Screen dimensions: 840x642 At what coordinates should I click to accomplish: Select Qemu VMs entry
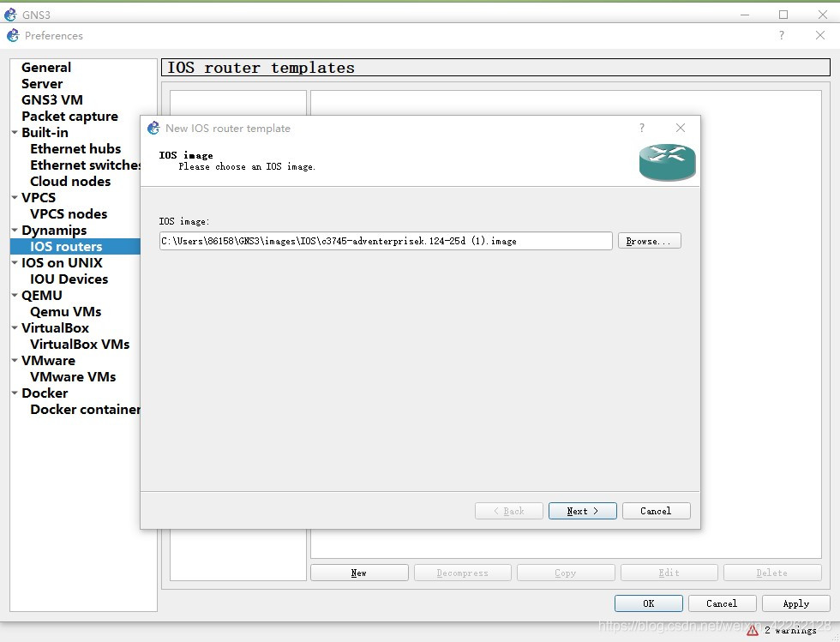tap(65, 312)
